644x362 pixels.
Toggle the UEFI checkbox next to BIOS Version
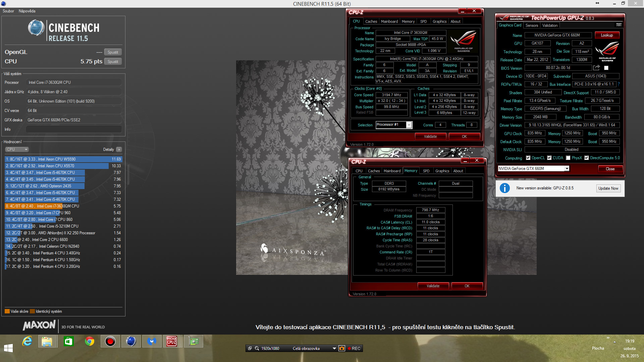pyautogui.click(x=606, y=68)
